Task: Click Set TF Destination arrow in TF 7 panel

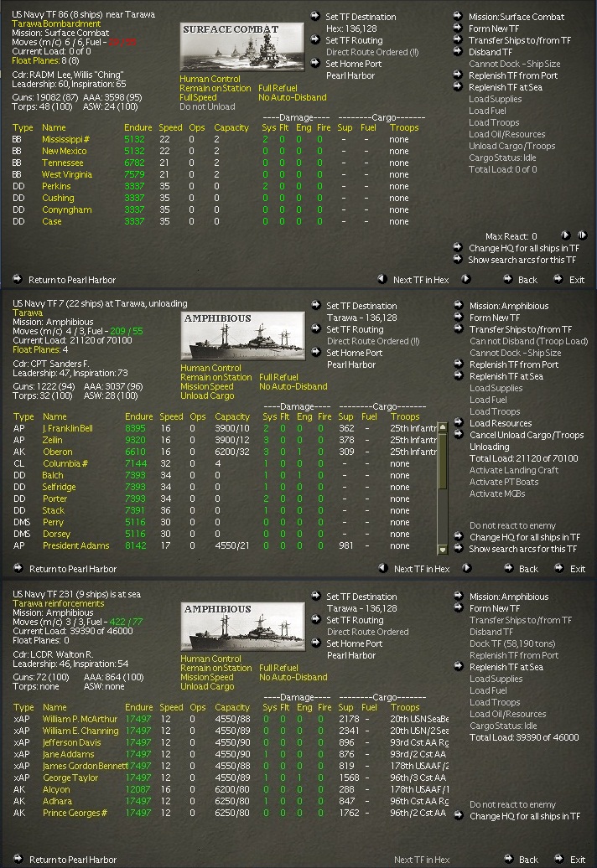Action: pyautogui.click(x=315, y=305)
